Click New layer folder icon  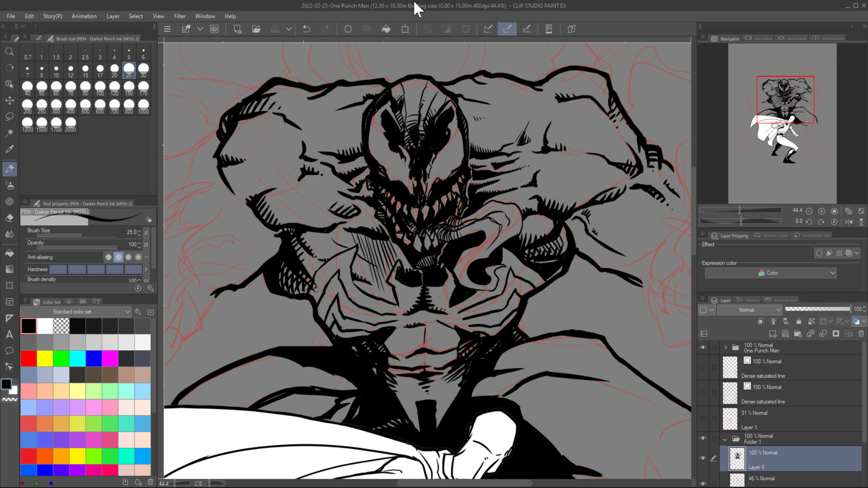click(x=797, y=333)
